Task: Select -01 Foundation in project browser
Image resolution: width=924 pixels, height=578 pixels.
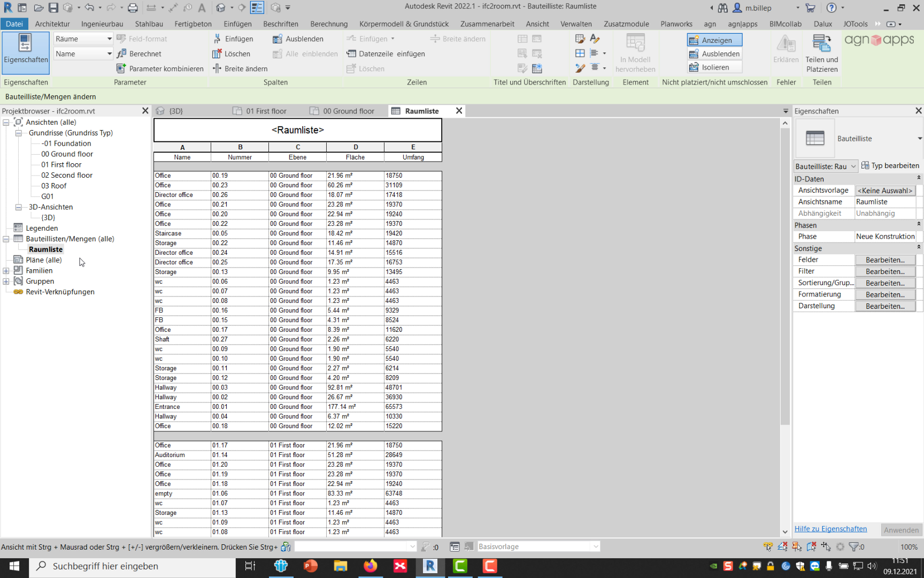Action: coord(66,143)
